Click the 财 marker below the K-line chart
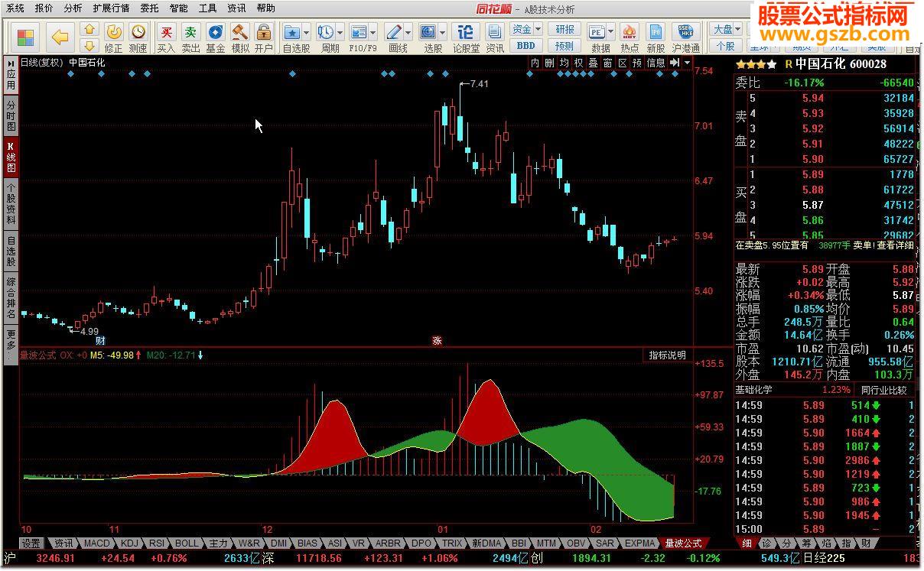The image size is (924, 571). [100, 339]
